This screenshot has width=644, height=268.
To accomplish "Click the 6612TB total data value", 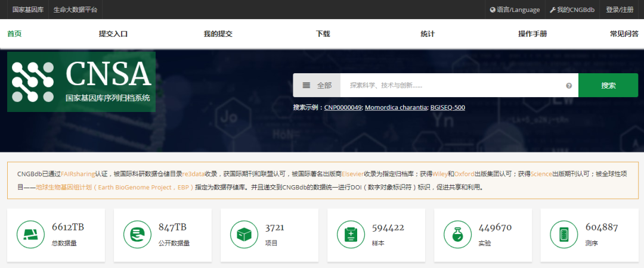I will click(68, 228).
